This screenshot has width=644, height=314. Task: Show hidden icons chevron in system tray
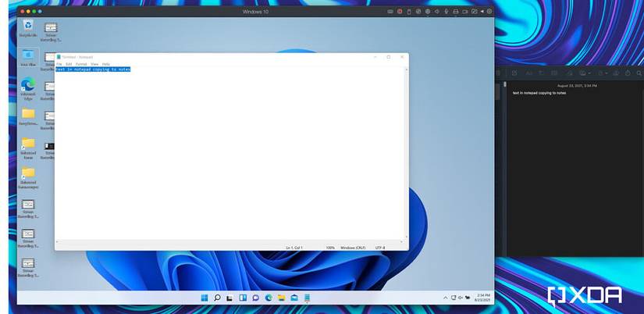[445, 298]
